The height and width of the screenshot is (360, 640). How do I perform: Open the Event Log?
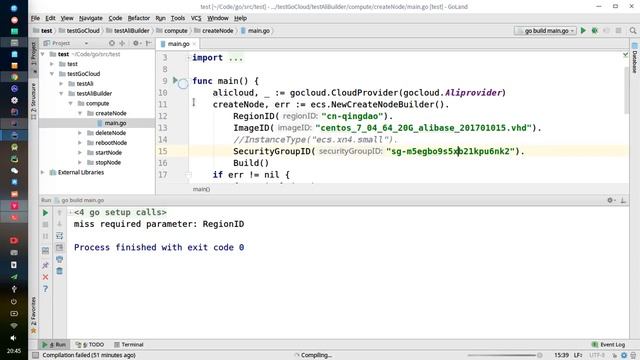pos(609,344)
